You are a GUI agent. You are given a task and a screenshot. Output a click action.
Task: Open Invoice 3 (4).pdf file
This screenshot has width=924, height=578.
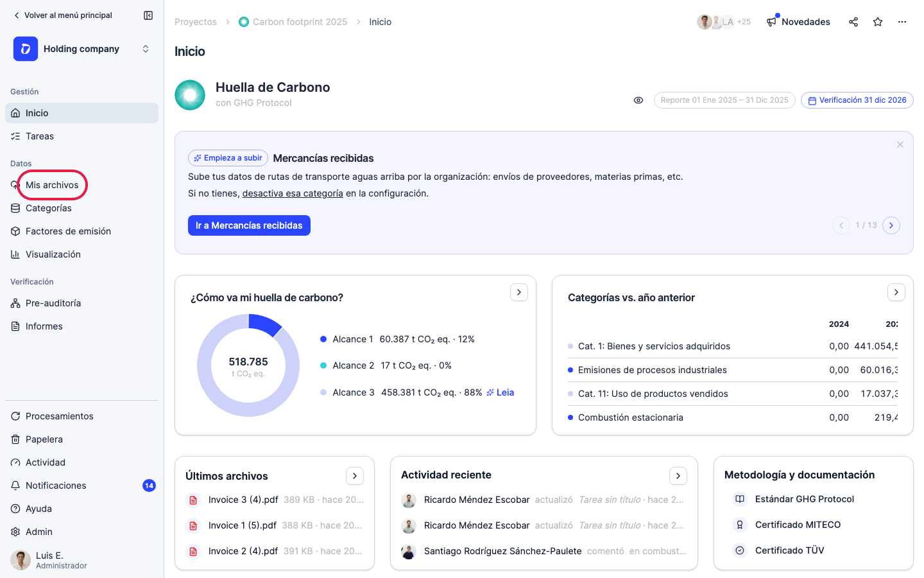pyautogui.click(x=243, y=500)
